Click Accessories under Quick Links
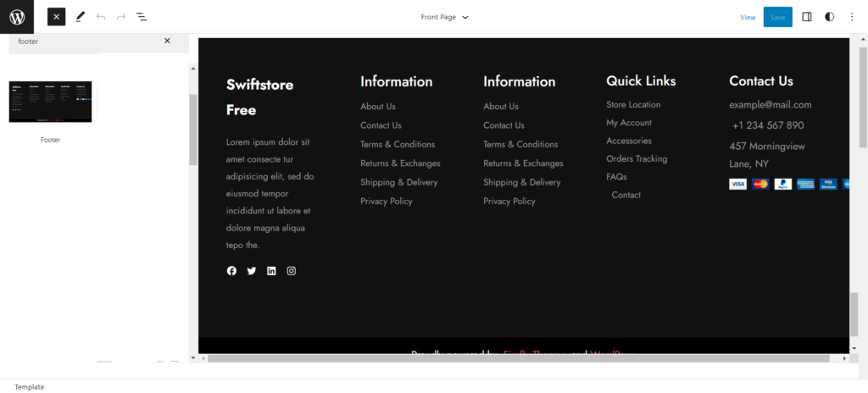 [x=629, y=141]
